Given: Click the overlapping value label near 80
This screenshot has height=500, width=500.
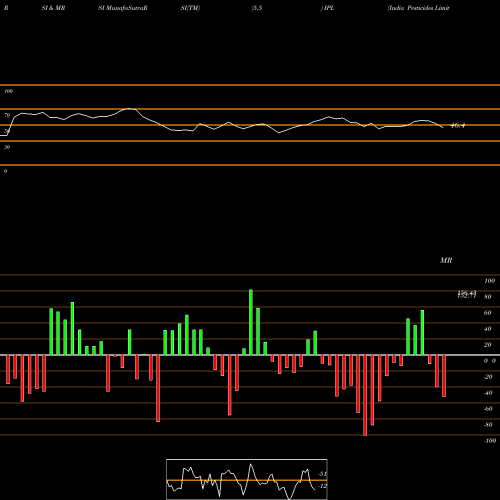Looking at the screenshot, I should [467, 294].
